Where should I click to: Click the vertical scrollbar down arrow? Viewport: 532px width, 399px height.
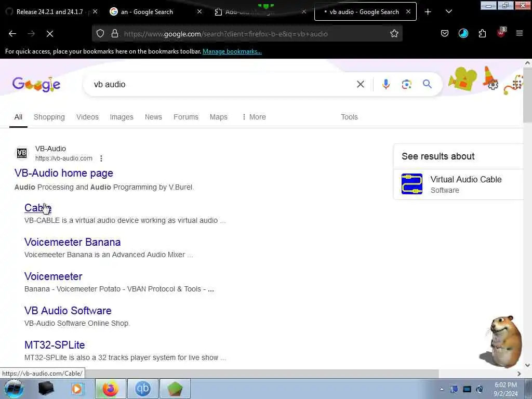click(527, 365)
